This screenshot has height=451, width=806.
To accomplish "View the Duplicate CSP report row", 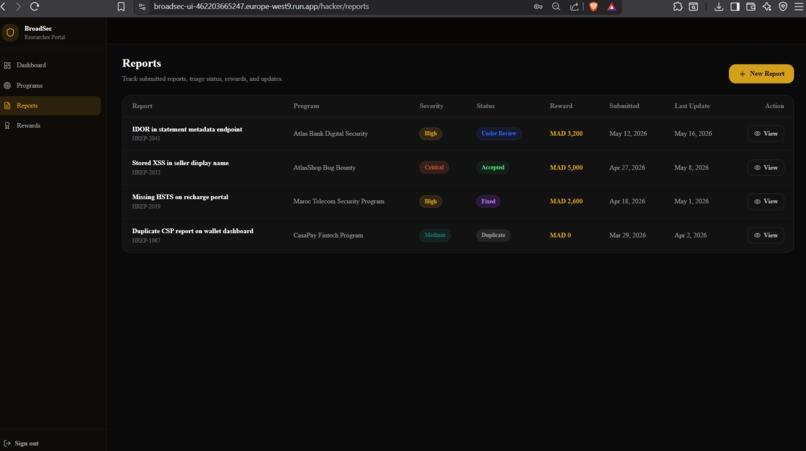I will (766, 236).
